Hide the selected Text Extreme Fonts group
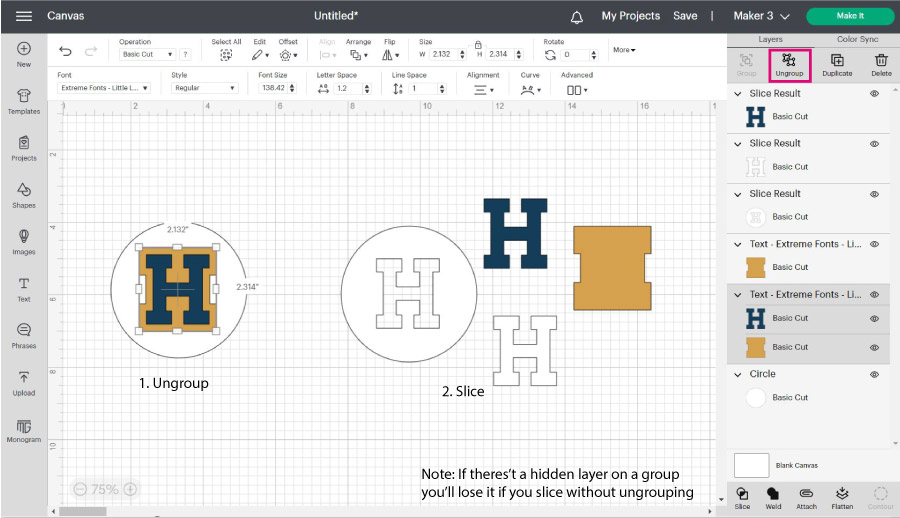This screenshot has width=900, height=518. click(874, 295)
